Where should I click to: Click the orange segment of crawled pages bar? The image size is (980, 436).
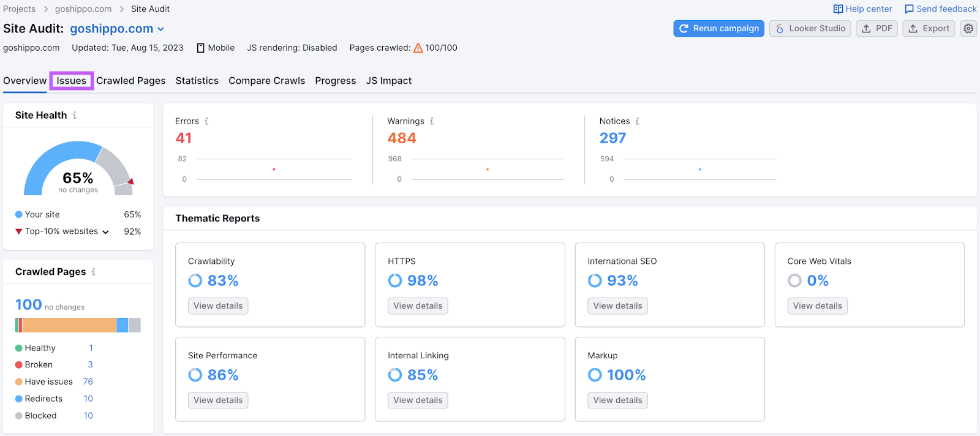[x=69, y=325]
